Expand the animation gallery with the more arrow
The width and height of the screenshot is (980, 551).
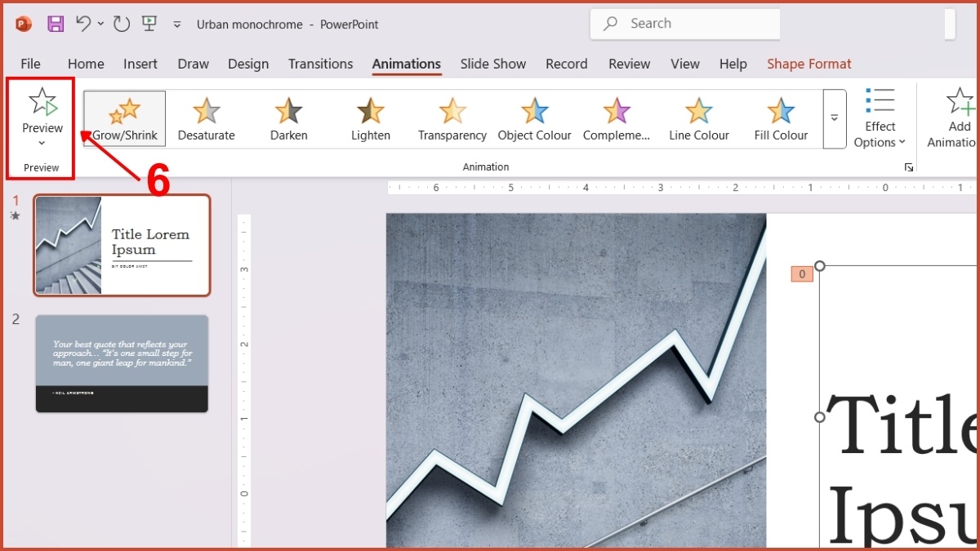[834, 118]
